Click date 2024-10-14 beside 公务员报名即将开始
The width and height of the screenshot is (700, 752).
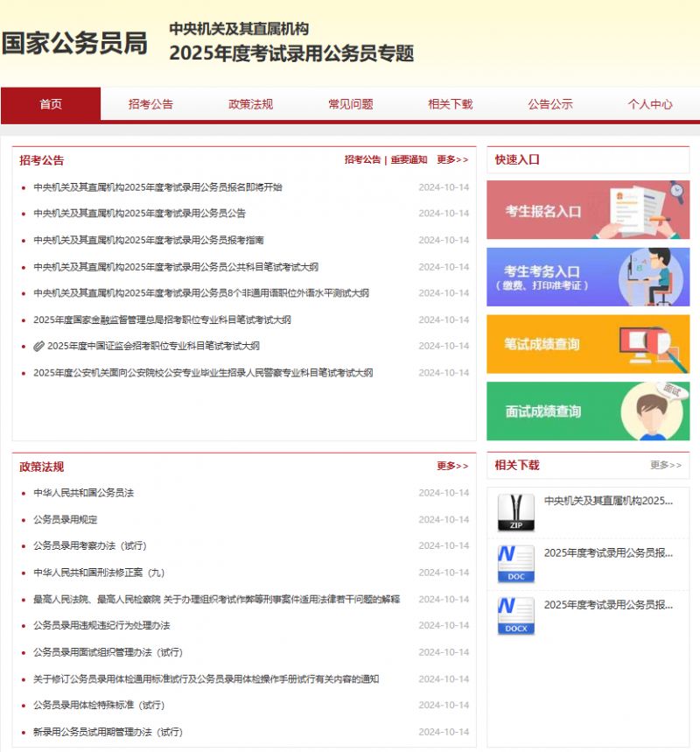444,187
